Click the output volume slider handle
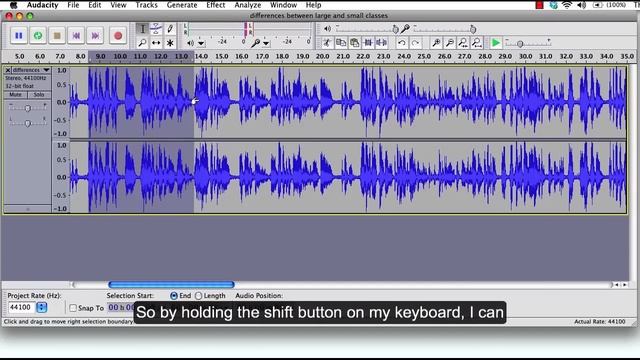 [x=395, y=29]
